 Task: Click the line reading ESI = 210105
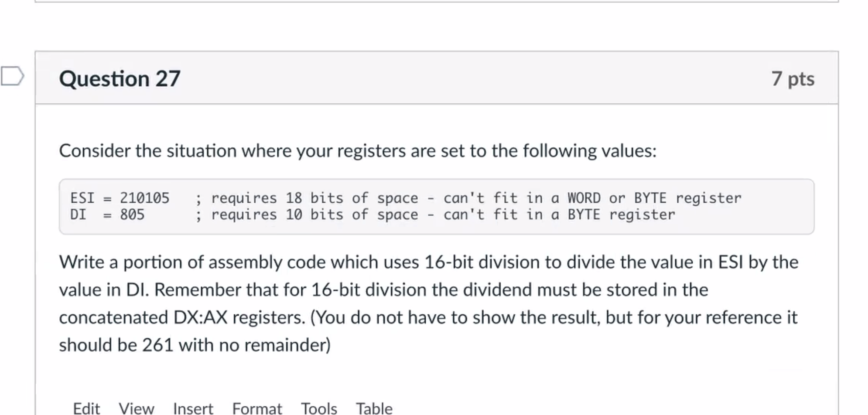[120, 197]
